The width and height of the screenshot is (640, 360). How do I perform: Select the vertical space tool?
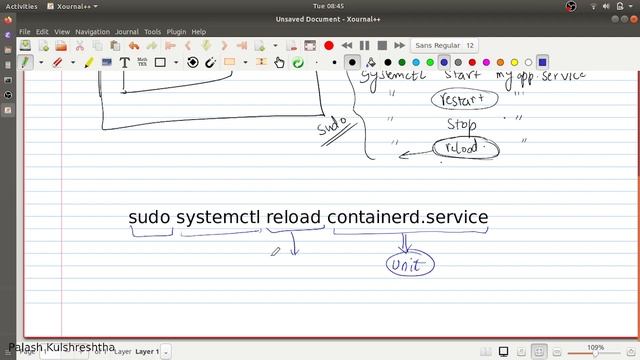tap(261, 62)
